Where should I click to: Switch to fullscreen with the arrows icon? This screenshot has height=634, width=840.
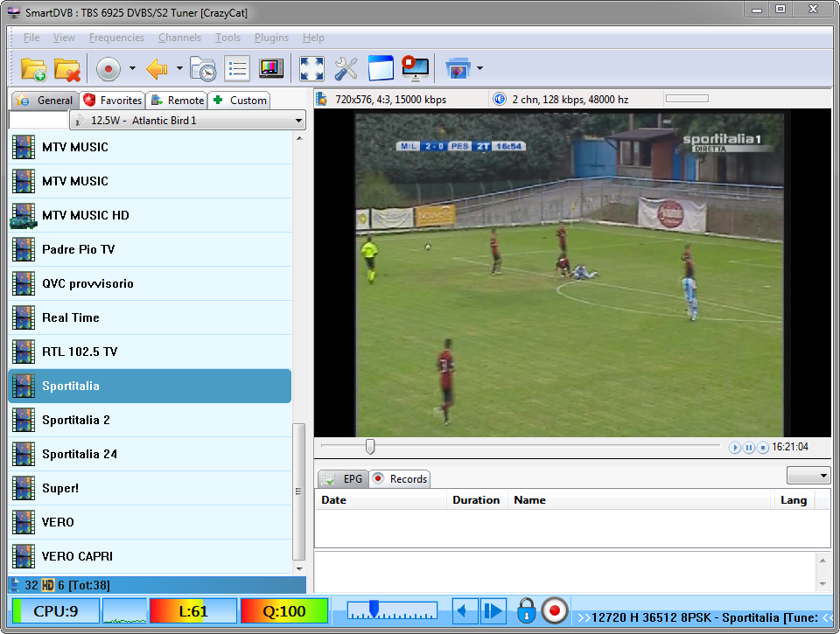pyautogui.click(x=311, y=69)
